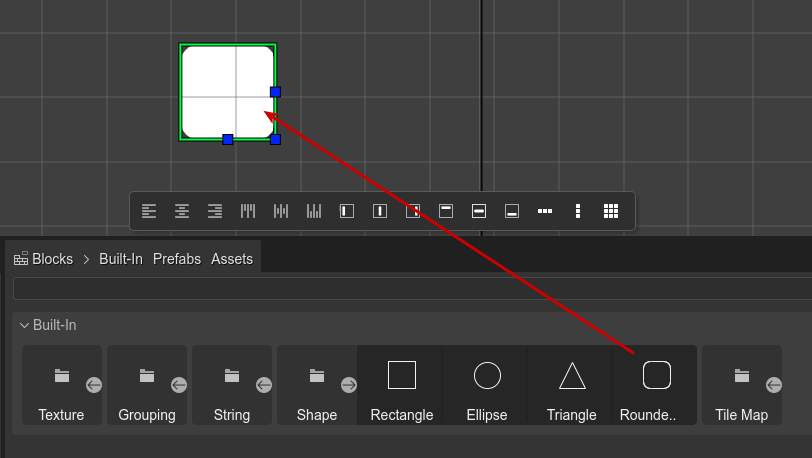Set origin to left edge icon
This screenshot has width=812, height=458.
tap(347, 211)
